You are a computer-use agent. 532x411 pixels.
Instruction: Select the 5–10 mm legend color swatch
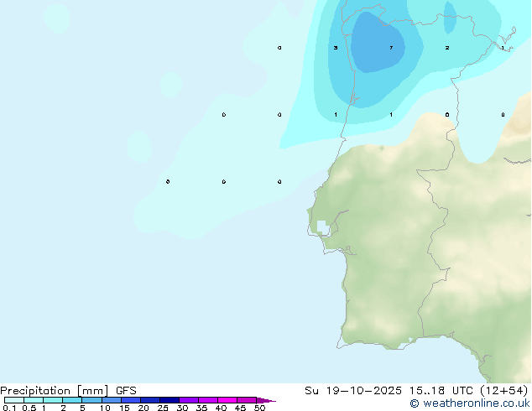coord(92,400)
